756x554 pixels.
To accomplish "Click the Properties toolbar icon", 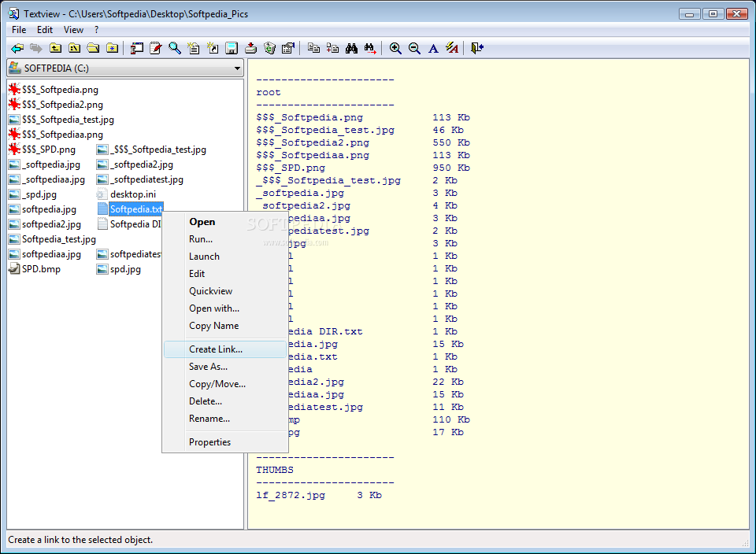I will (x=288, y=48).
